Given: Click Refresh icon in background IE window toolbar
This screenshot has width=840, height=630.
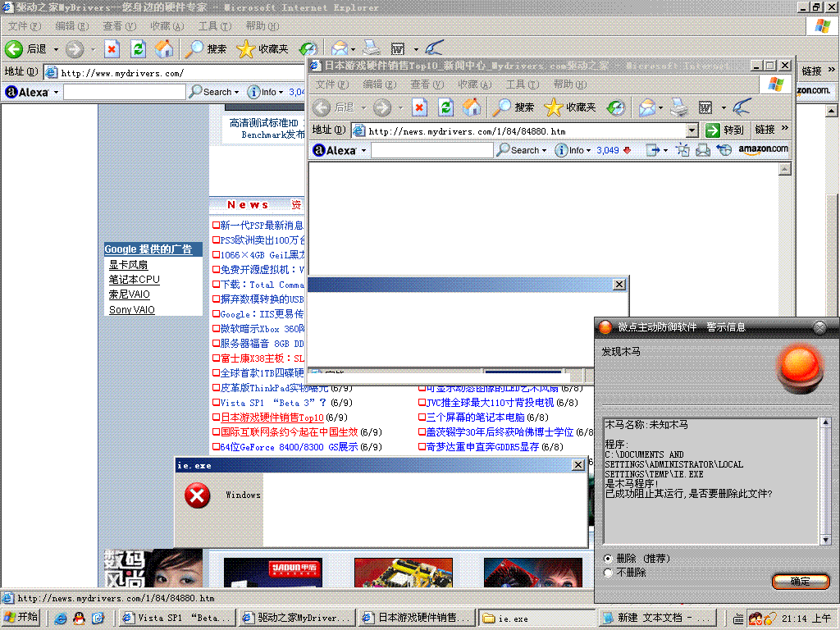Looking at the screenshot, I should tap(138, 48).
